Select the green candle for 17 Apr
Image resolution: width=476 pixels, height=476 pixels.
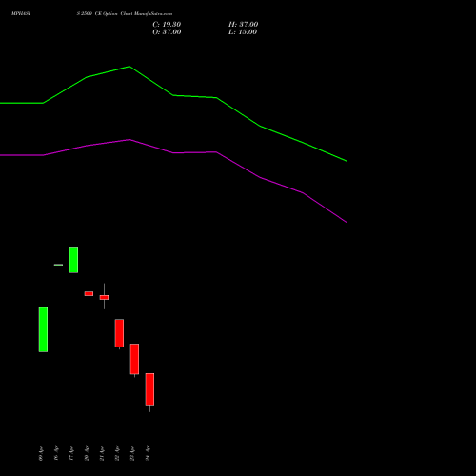(x=73, y=260)
